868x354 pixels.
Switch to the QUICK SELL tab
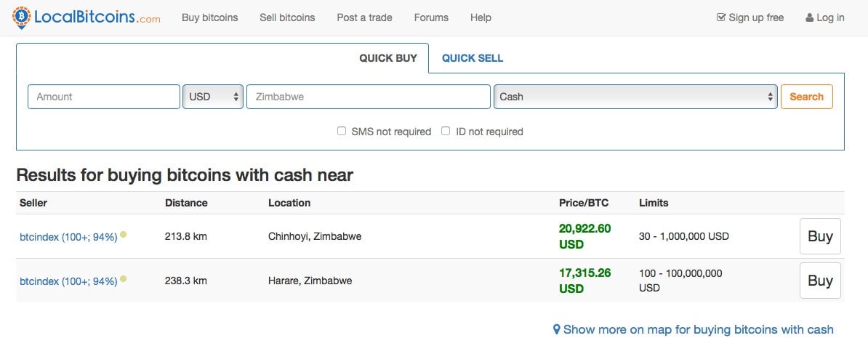(473, 58)
